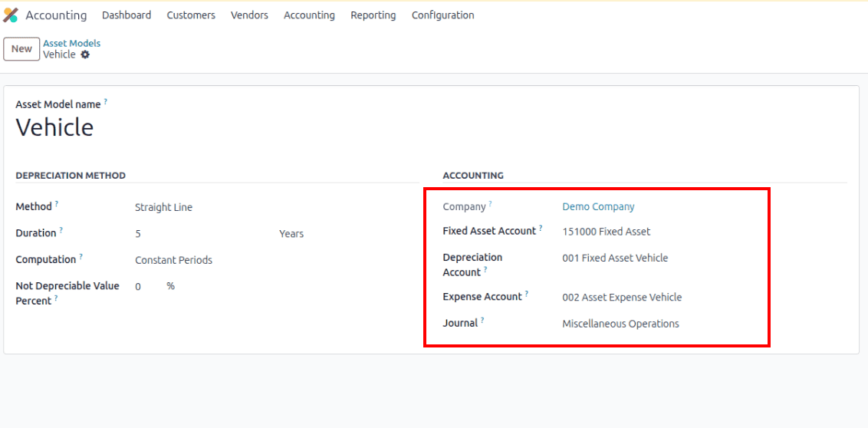
Task: Click the Expense Account label
Action: point(483,297)
